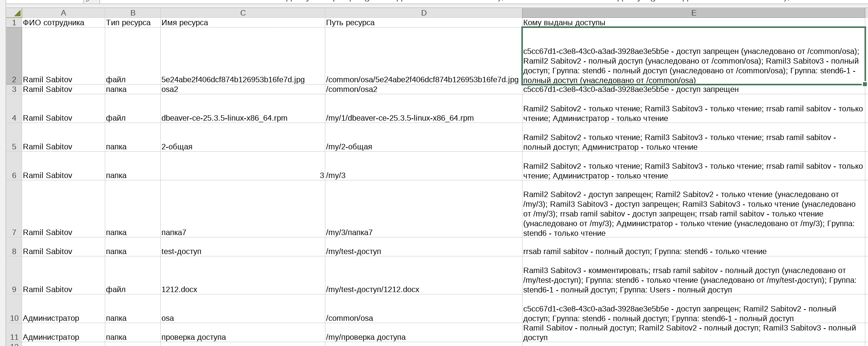Select access cell 'c5cc67d1... доступ запрещен' in row 3

tap(694, 89)
